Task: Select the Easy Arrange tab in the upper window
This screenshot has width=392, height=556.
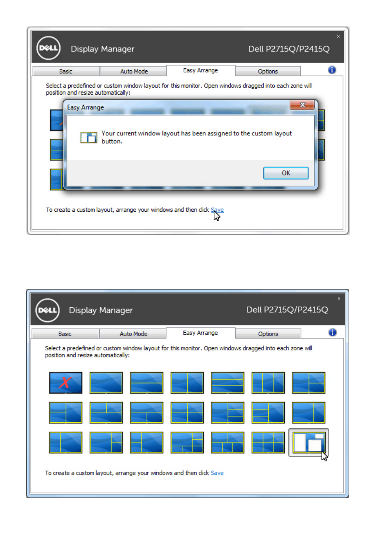Action: (x=201, y=70)
